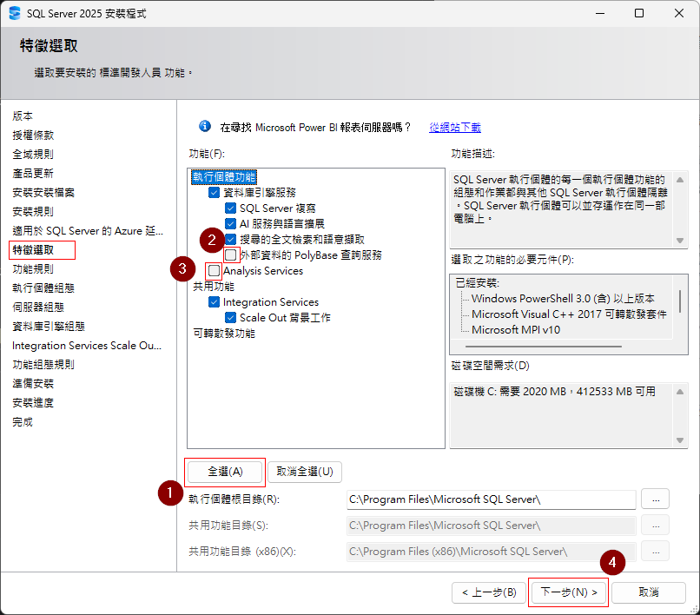This screenshot has width=700, height=615.
Task: Uncheck 搜尋的全文檢索和語意擷取 checkbox
Action: (x=230, y=240)
